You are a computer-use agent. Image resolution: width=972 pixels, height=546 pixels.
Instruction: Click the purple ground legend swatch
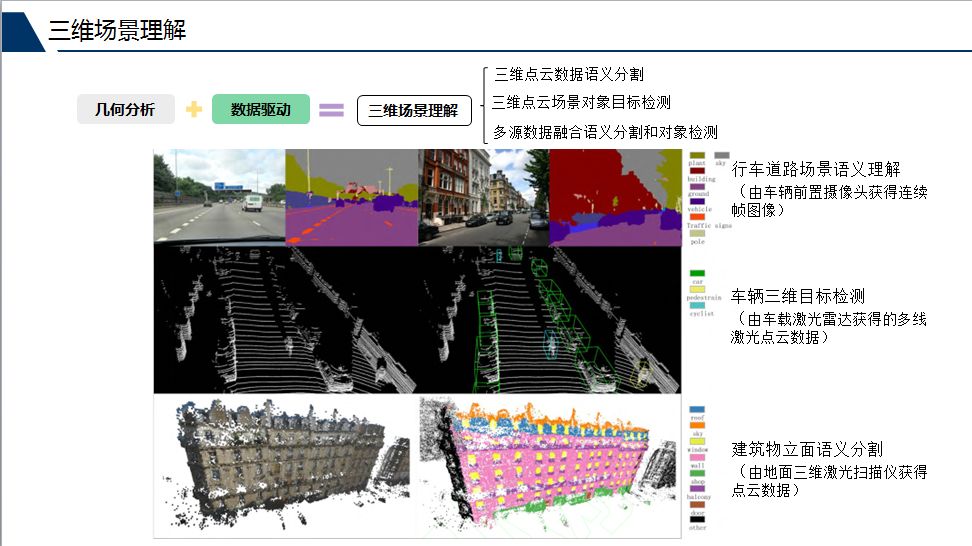pos(697,187)
